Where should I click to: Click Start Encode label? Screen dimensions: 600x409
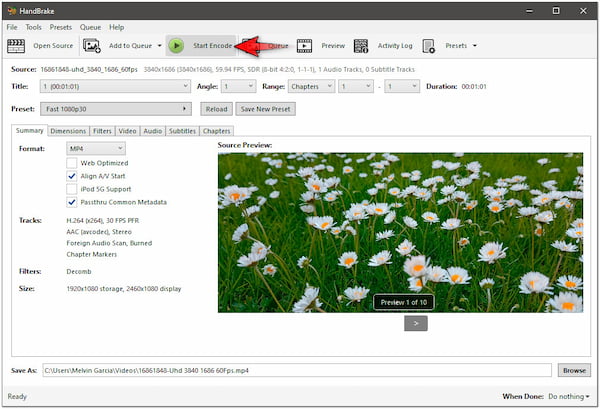point(212,46)
